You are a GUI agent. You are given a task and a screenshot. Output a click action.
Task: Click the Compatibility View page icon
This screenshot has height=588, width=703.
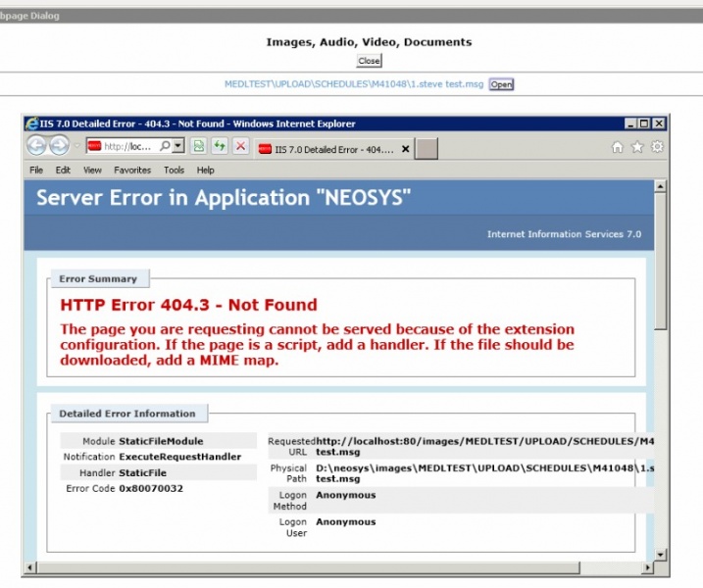tap(199, 146)
